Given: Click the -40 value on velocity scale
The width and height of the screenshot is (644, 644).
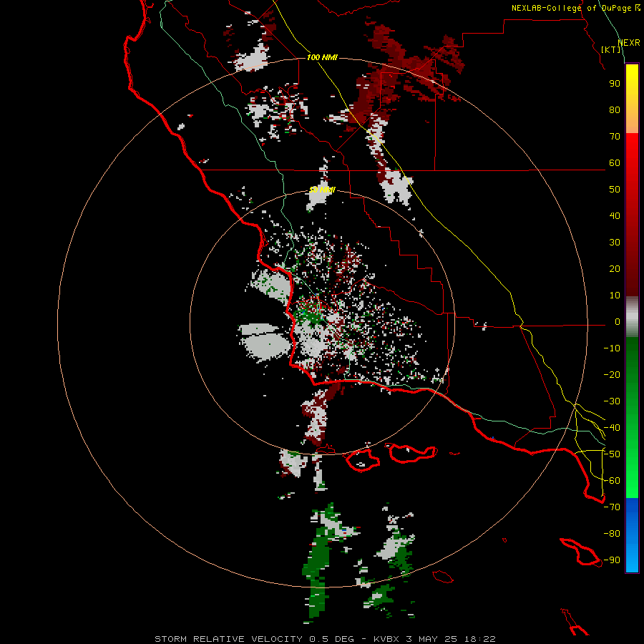Looking at the screenshot, I should 612,428.
